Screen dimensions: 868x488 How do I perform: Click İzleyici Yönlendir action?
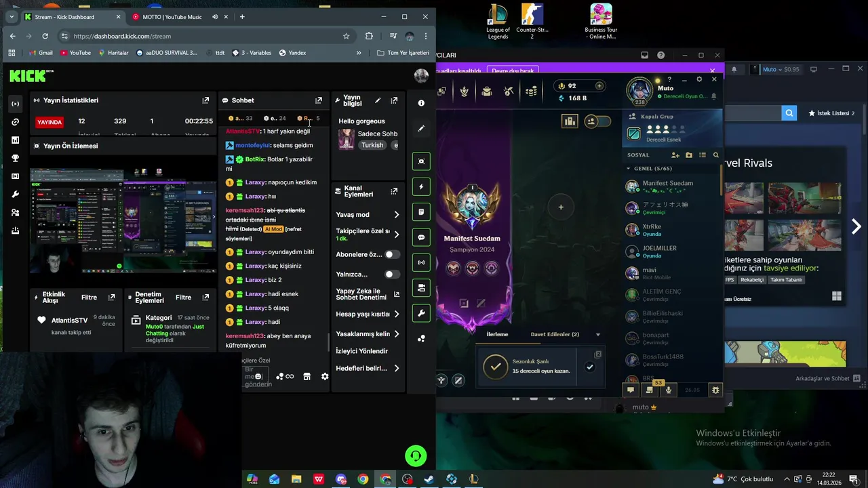362,351
